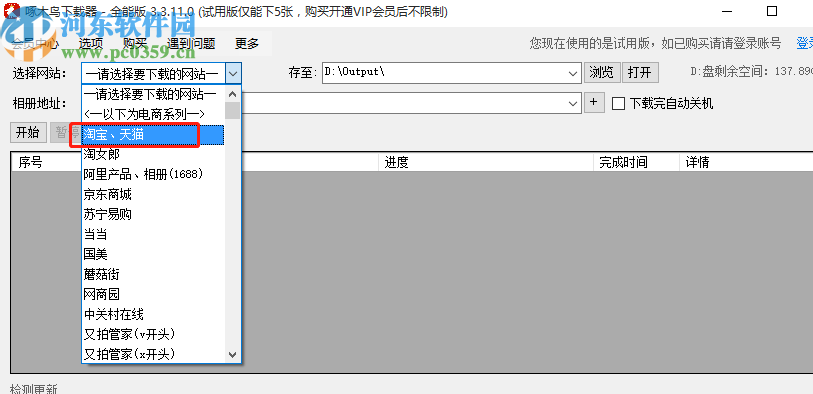Select 又拍管家(x开头) option
The image size is (813, 394).
(153, 354)
